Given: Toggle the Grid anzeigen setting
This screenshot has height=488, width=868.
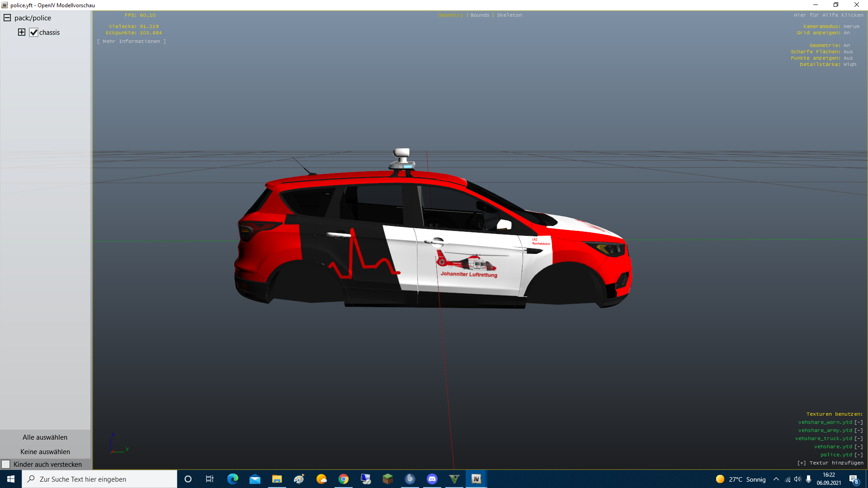Looking at the screenshot, I should tap(846, 33).
